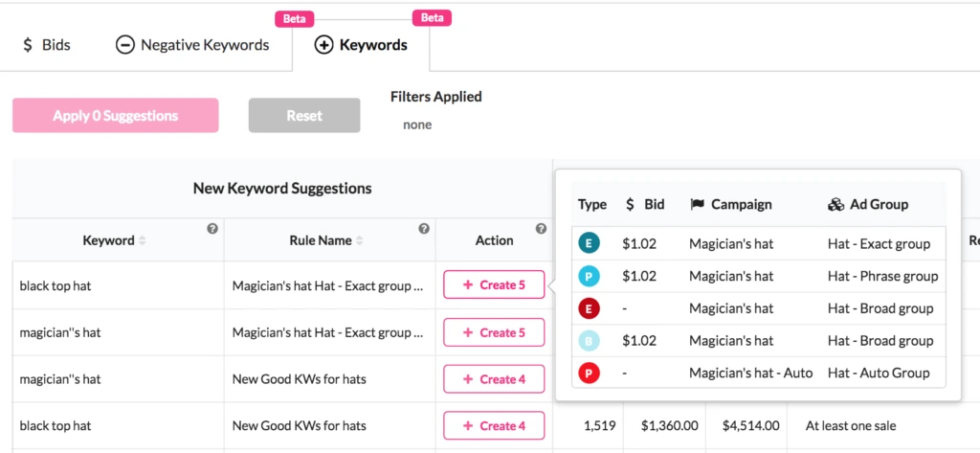Click the dark red E match type icon

[x=589, y=308]
